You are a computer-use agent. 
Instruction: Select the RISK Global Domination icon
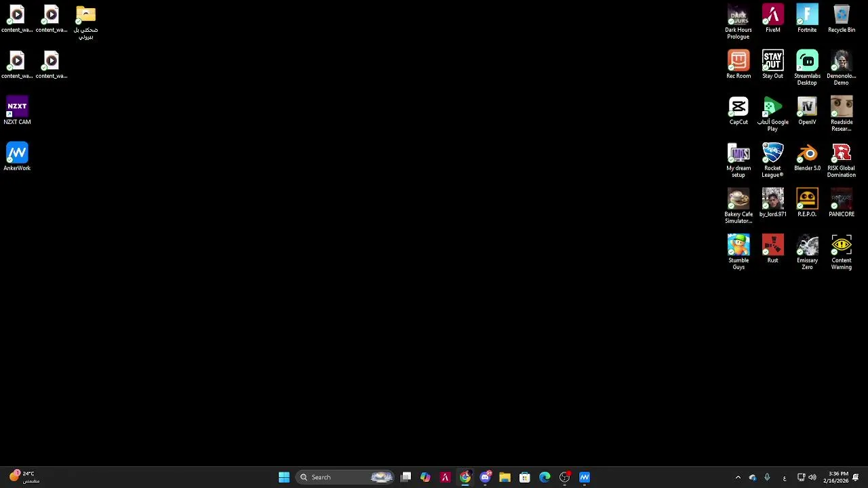coord(842,160)
